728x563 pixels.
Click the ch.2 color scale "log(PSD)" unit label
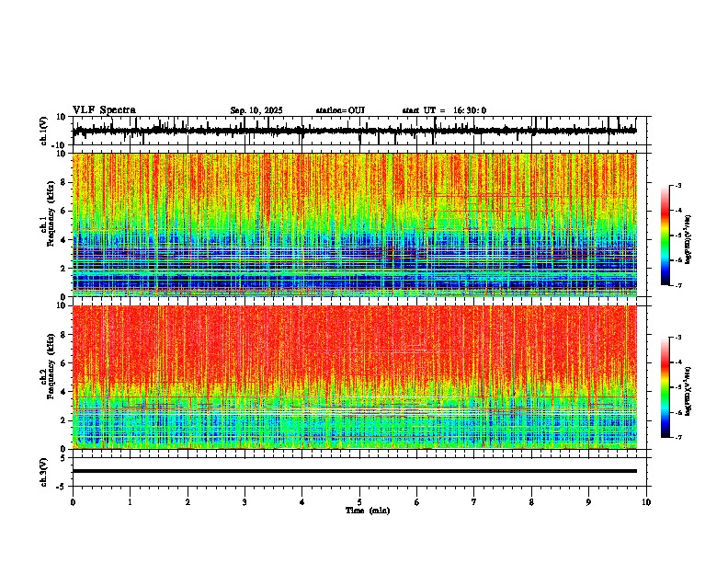(x=688, y=391)
